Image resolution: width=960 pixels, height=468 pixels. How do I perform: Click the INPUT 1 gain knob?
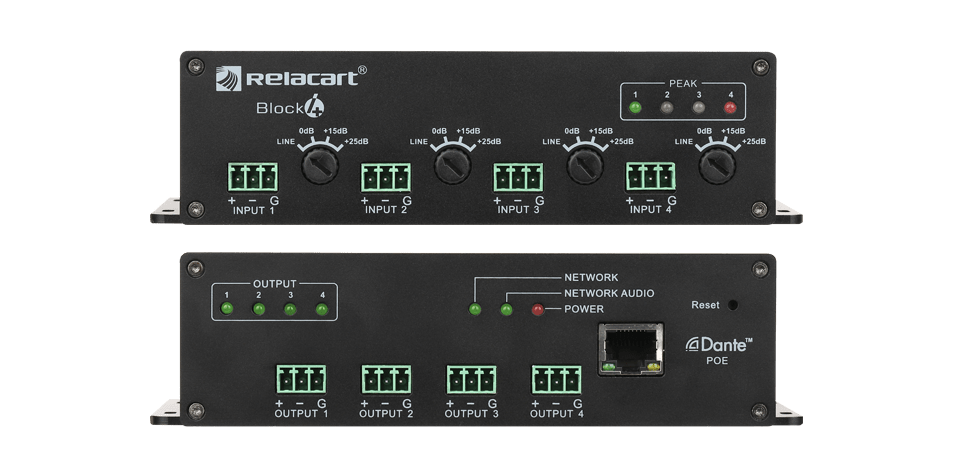tap(320, 164)
